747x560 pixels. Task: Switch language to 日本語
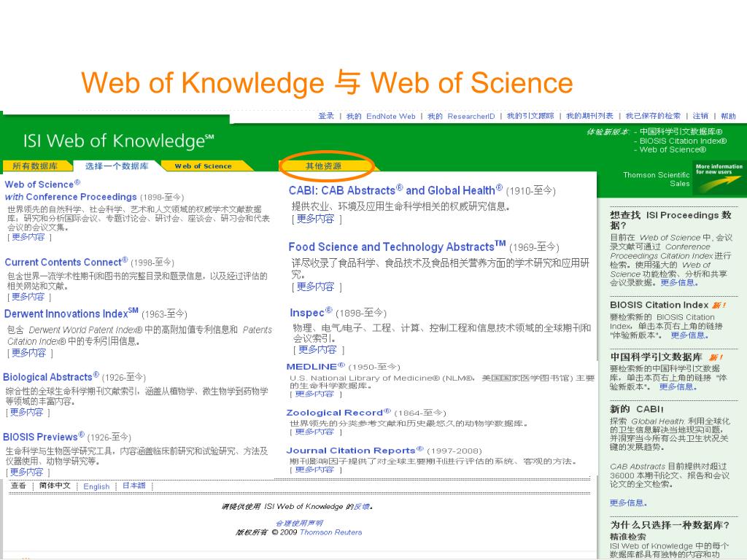click(x=134, y=486)
